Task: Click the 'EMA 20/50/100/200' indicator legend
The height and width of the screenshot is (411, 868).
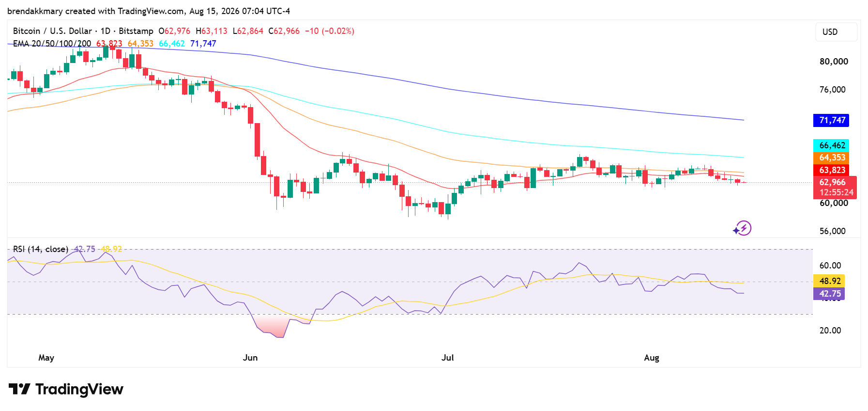Action: click(x=52, y=44)
